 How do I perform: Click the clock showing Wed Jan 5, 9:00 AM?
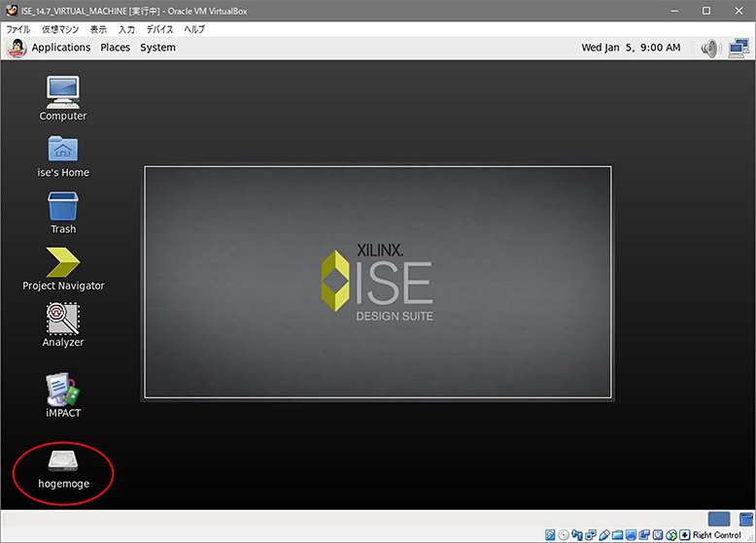[631, 48]
